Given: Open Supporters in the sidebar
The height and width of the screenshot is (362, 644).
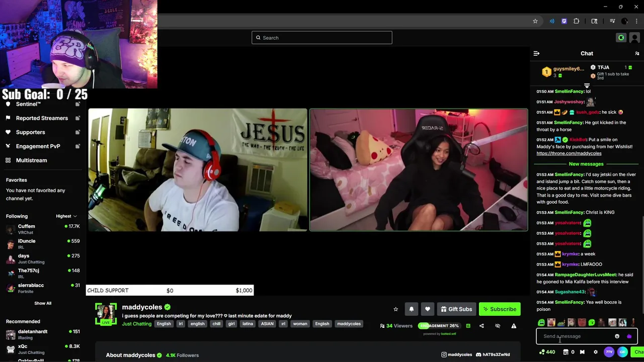Looking at the screenshot, I should (30, 132).
